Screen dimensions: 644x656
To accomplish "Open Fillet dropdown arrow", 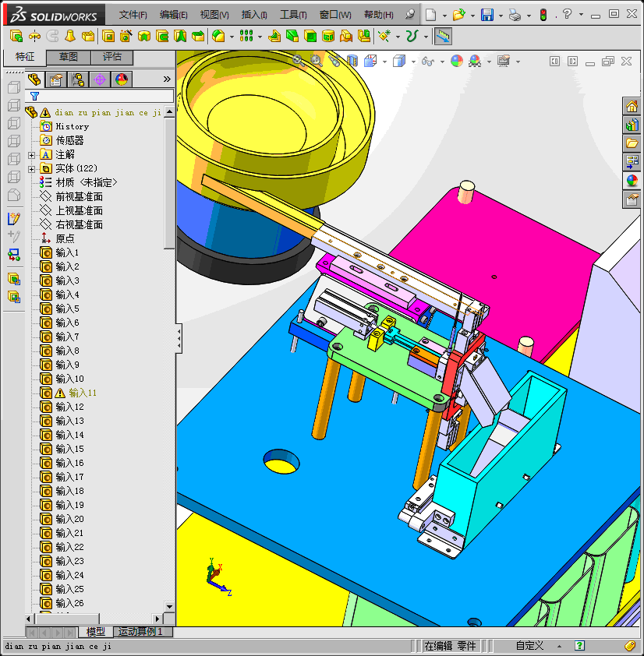I will tap(232, 37).
